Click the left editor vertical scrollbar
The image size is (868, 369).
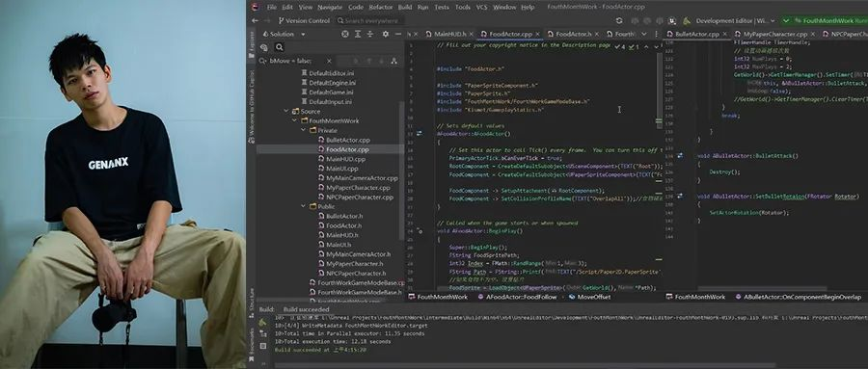(660, 92)
